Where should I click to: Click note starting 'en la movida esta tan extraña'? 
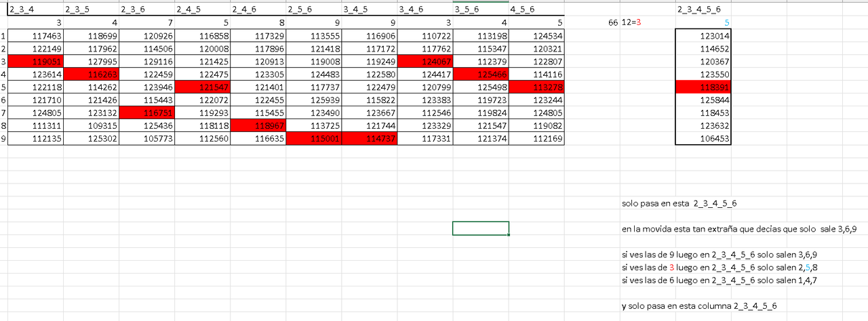coord(739,229)
